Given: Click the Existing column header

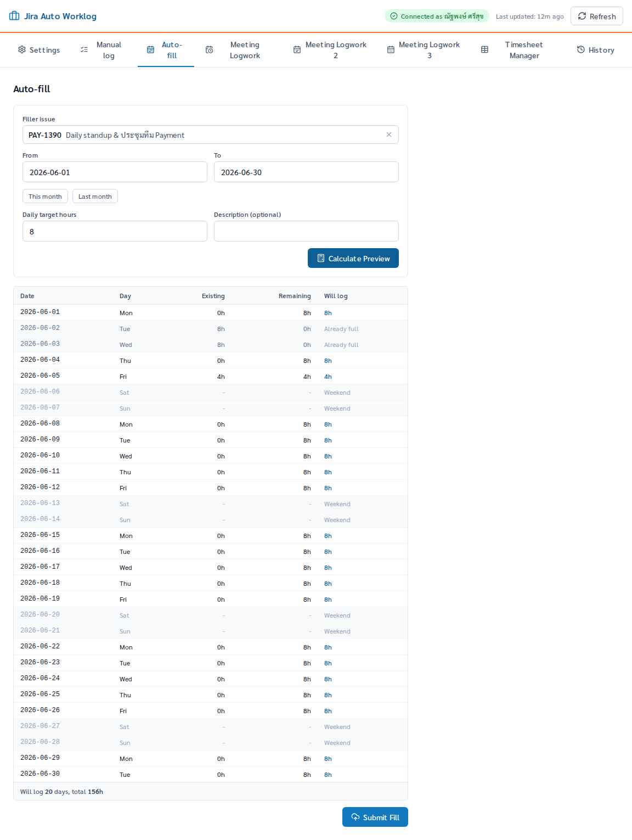Looking at the screenshot, I should [x=213, y=296].
